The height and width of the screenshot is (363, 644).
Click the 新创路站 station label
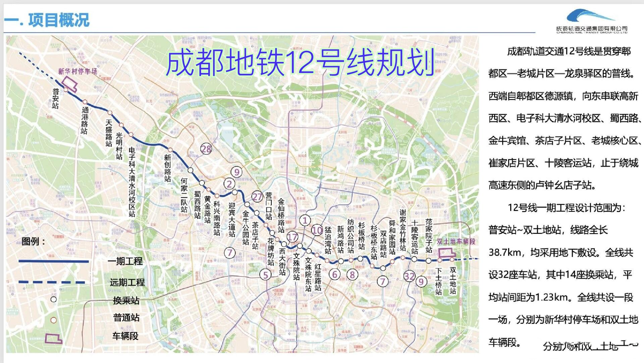coord(167,168)
